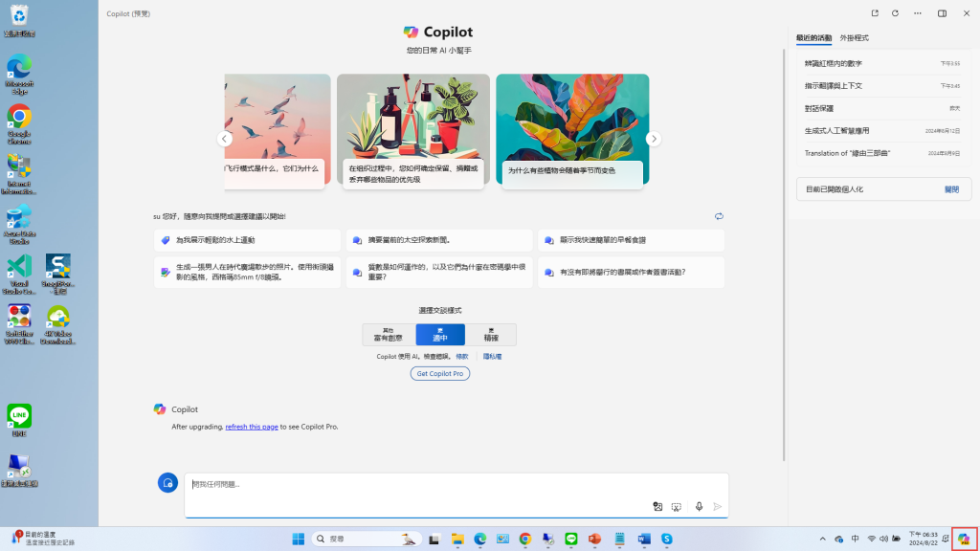Open the 條款 terms link
The width and height of the screenshot is (980, 551).
point(462,357)
